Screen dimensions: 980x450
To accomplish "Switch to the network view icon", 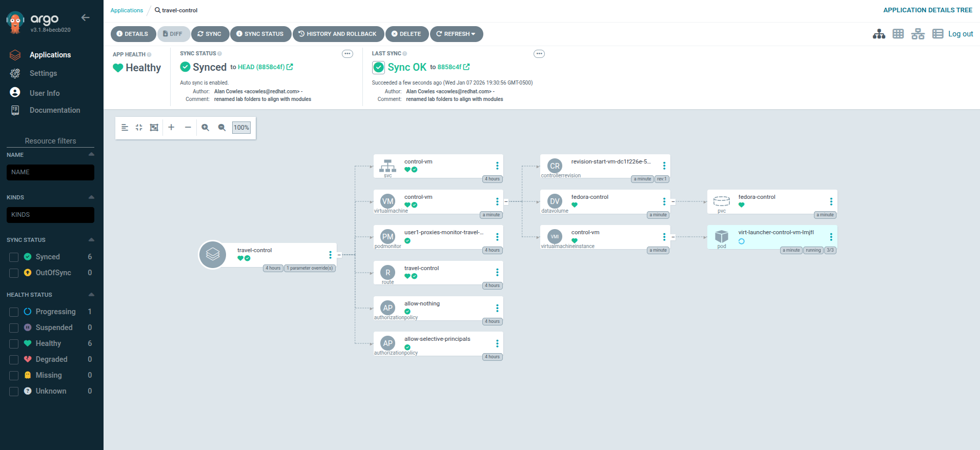I will pos(917,34).
